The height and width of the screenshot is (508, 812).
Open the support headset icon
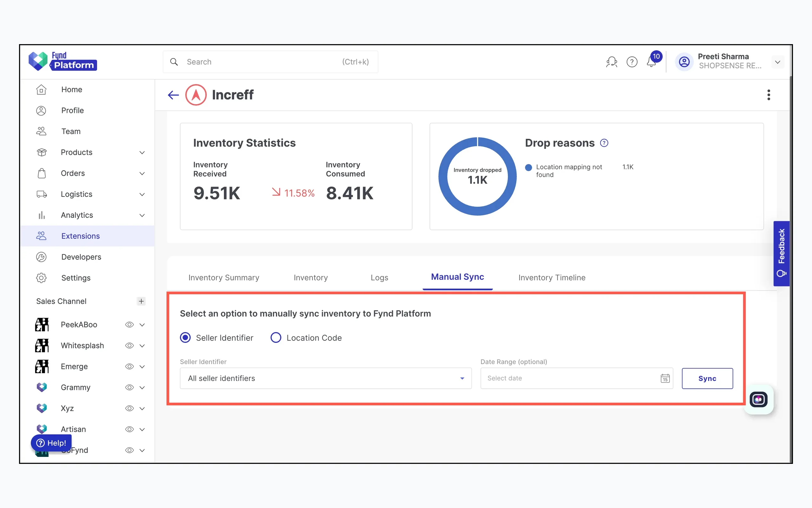coord(611,62)
